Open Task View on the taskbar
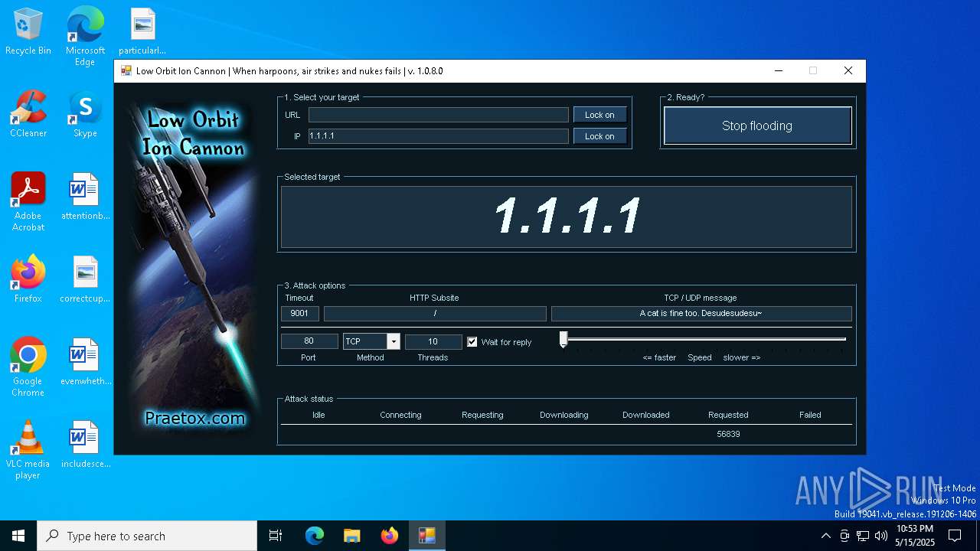 [276, 536]
